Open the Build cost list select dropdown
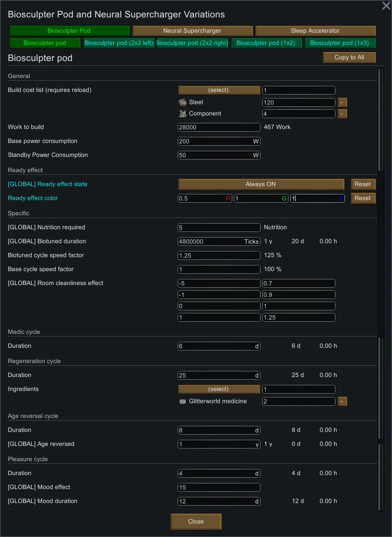392x537 pixels. click(x=219, y=90)
